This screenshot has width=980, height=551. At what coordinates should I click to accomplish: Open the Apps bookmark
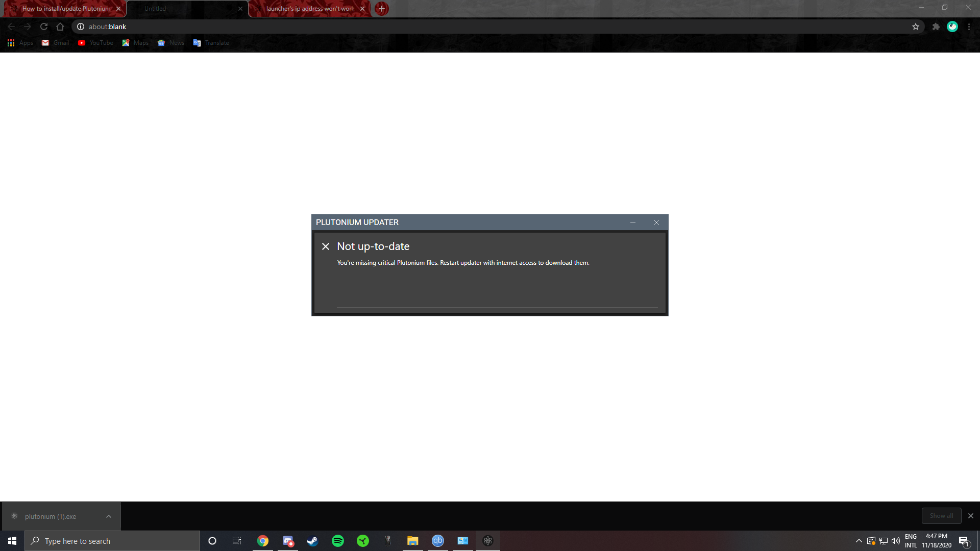pyautogui.click(x=20, y=43)
